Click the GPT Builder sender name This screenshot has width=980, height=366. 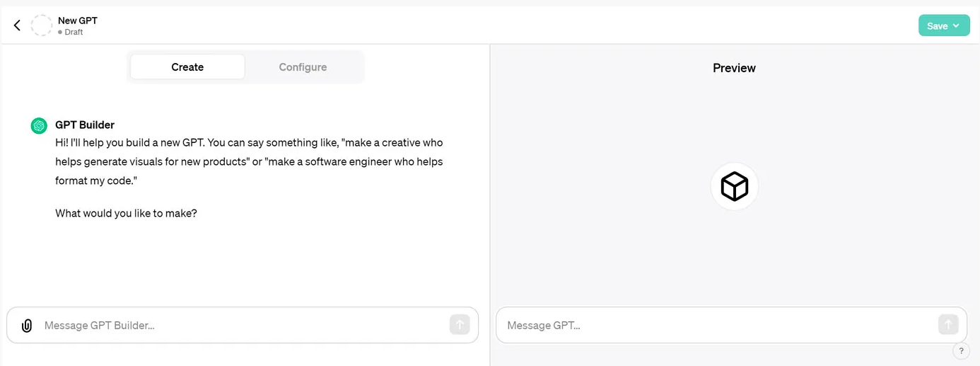(x=85, y=125)
